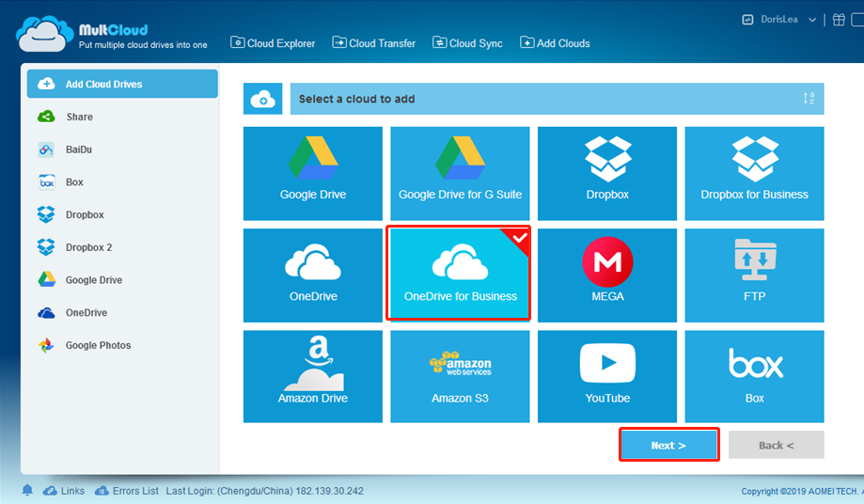Click the gift box icon
The height and width of the screenshot is (504, 864).
tap(839, 20)
